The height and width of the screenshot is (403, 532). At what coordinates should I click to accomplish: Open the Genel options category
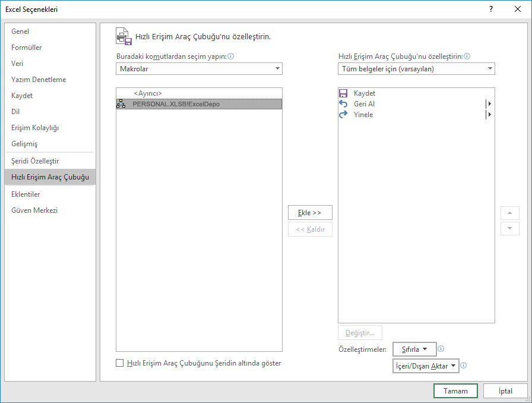pyautogui.click(x=50, y=32)
